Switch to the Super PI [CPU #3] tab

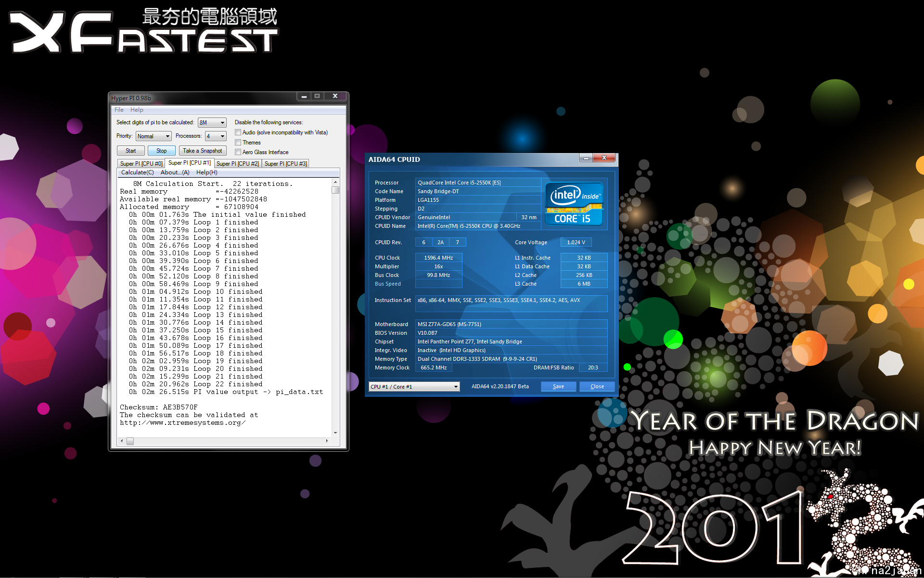pyautogui.click(x=285, y=164)
